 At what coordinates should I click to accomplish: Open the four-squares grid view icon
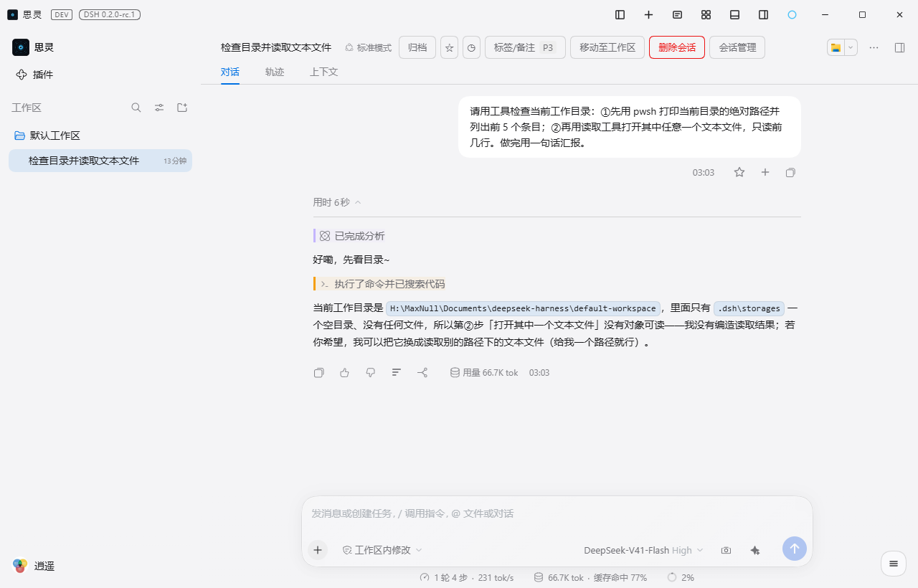[706, 14]
